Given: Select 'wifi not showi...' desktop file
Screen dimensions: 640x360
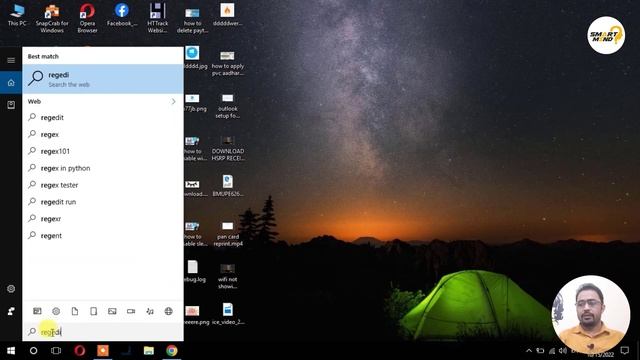Looking at the screenshot, I should (227, 276).
